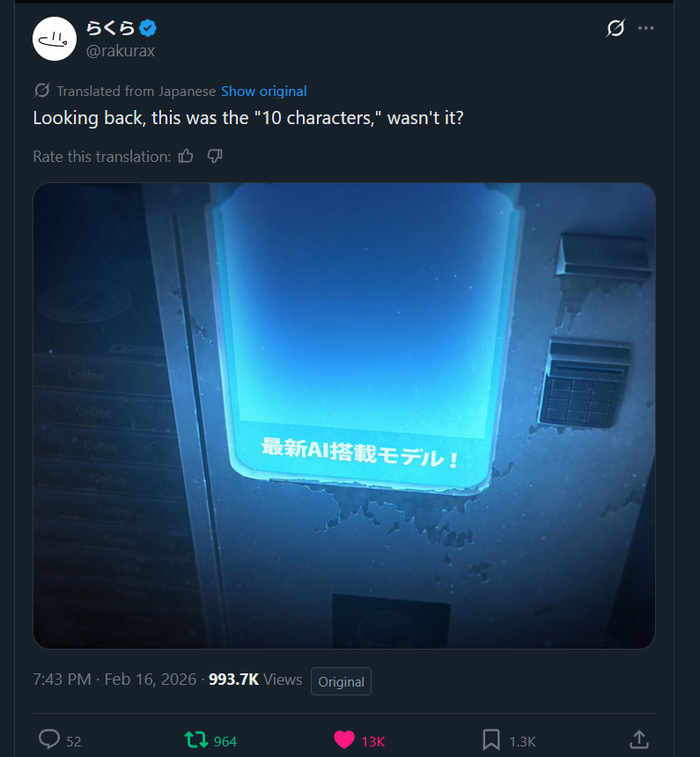Image resolution: width=700 pixels, height=757 pixels.
Task: Show original Japanese text
Action: 264,92
